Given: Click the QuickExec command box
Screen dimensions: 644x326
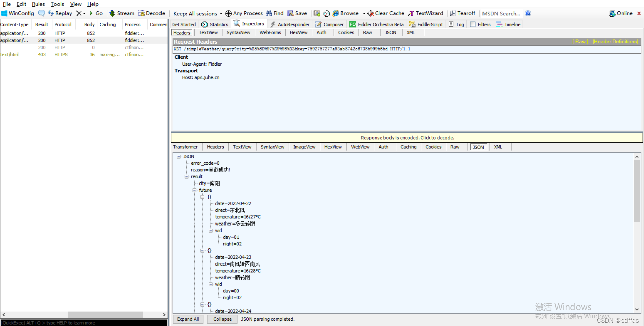Looking at the screenshot, I should (84, 323).
